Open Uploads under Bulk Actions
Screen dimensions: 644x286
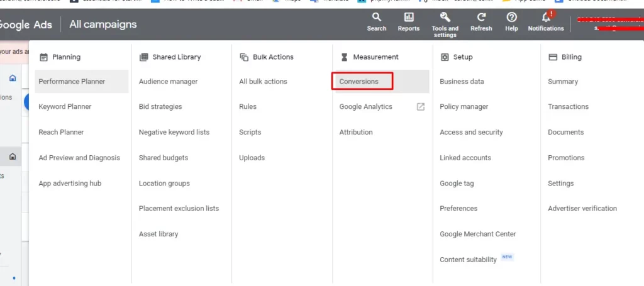(252, 158)
